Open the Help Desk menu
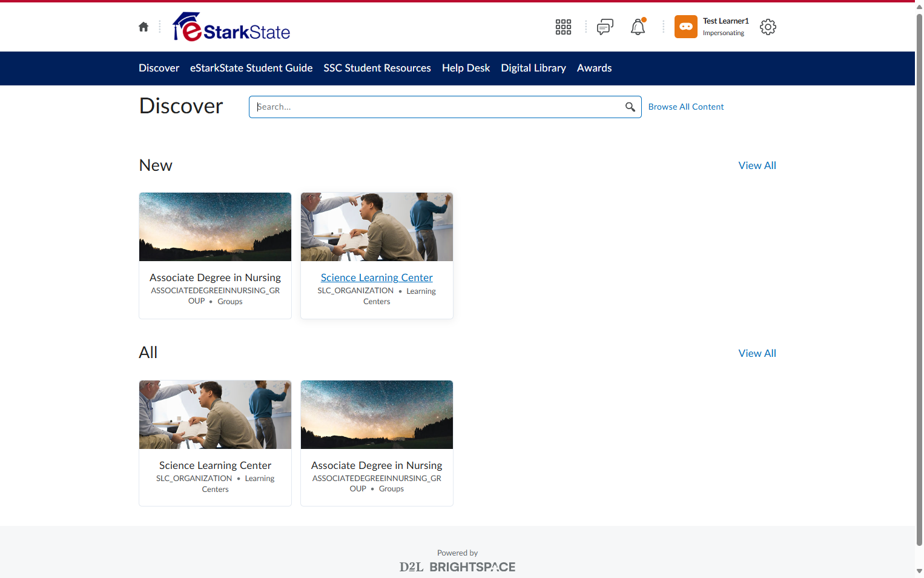924x578 pixels. tap(466, 68)
